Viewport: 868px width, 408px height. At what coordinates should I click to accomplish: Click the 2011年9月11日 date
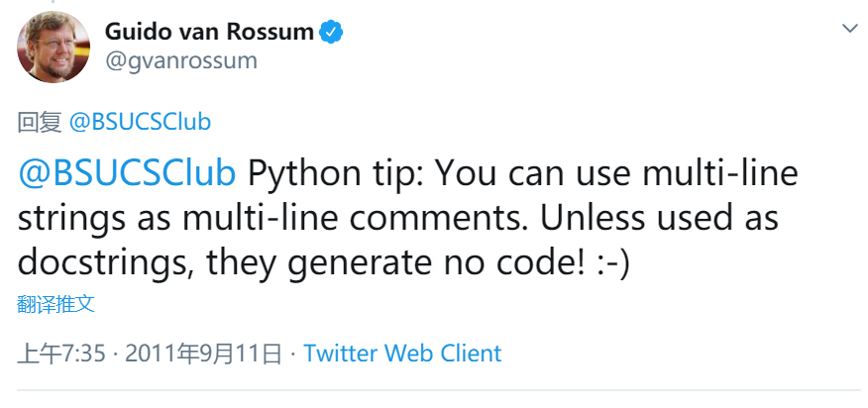203,354
